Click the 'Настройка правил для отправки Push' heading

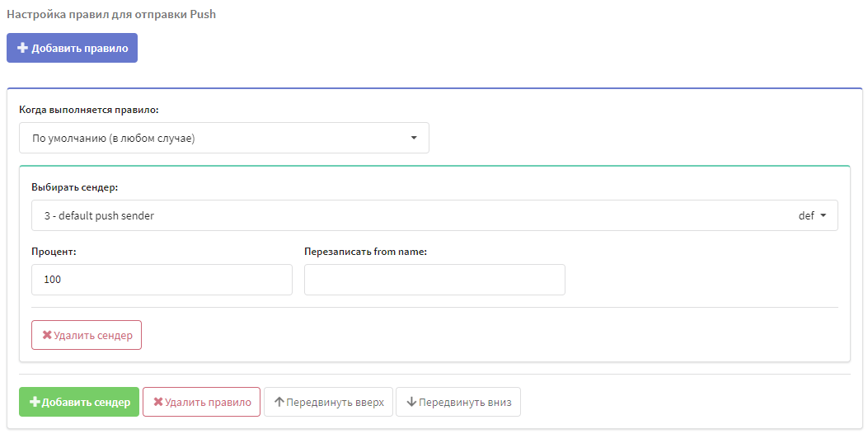(x=111, y=14)
